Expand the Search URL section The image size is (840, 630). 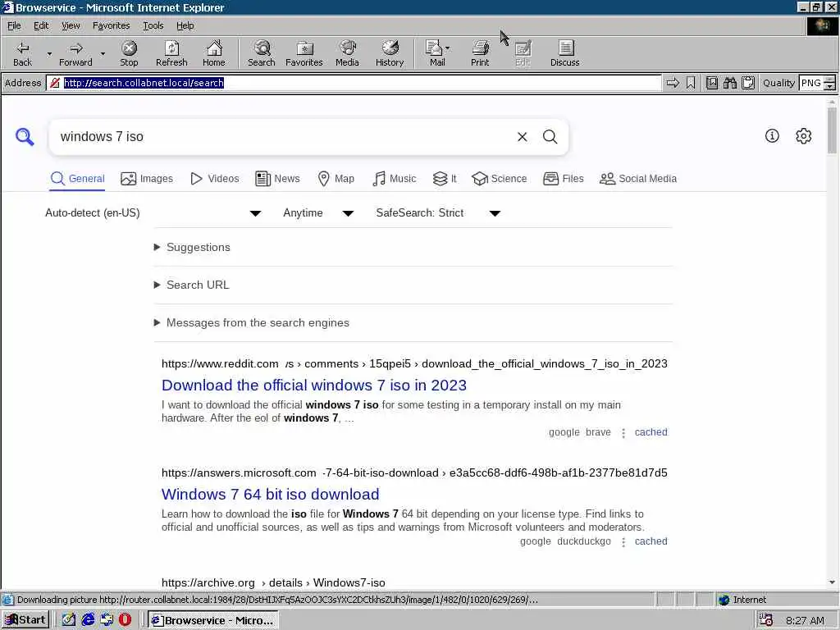(x=192, y=285)
